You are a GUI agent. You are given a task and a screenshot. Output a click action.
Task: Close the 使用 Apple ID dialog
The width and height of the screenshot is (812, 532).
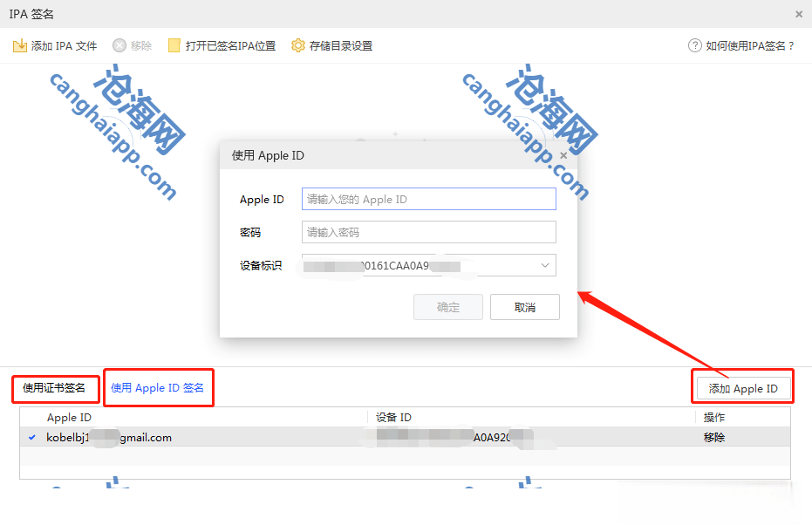[563, 155]
